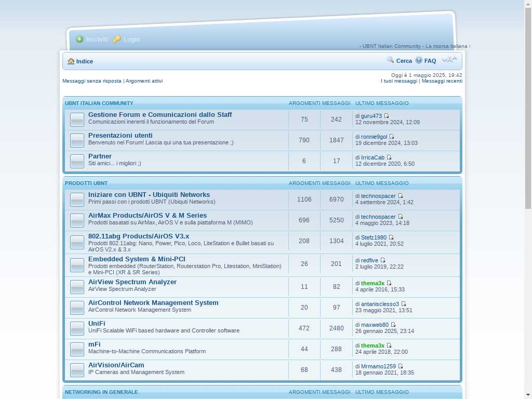The width and height of the screenshot is (532, 399).
Task: Click date text 26 gennaio 2025, 23:14
Action: (384, 331)
